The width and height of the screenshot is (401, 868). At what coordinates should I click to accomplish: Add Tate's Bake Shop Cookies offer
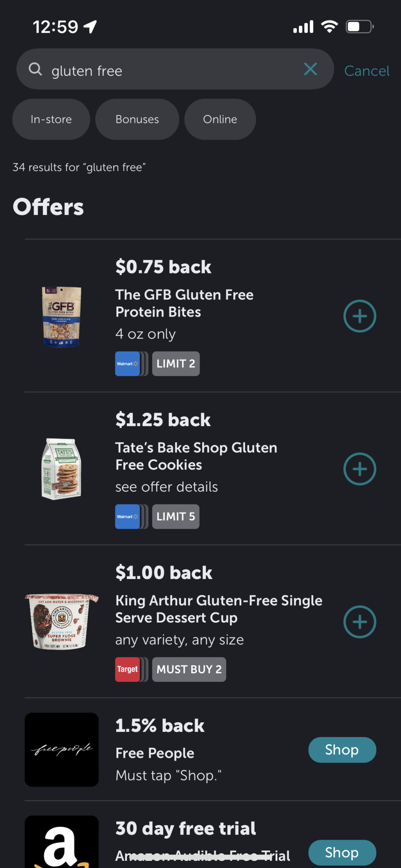coord(359,469)
